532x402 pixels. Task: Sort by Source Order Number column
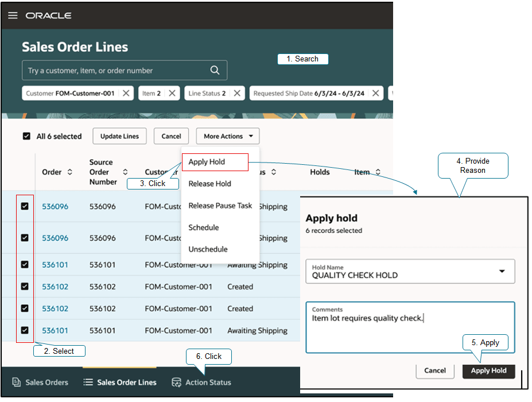tap(125, 172)
